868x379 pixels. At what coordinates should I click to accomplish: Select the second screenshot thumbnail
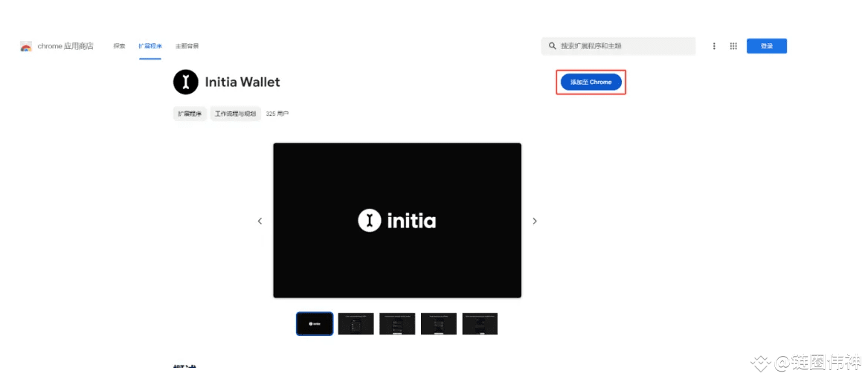(356, 324)
